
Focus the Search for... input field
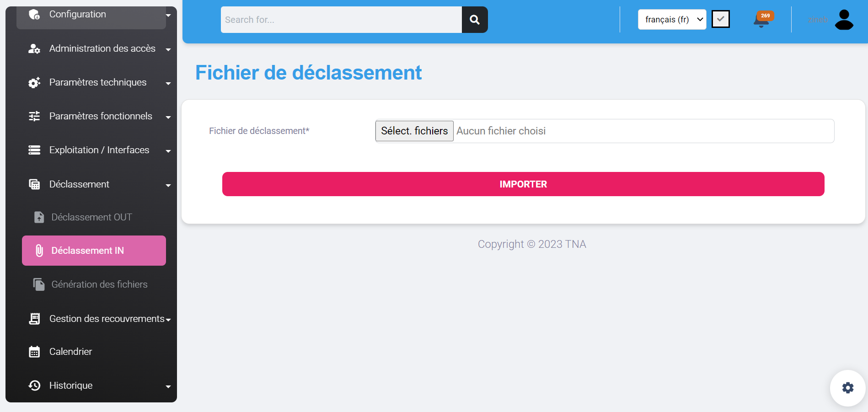point(341,20)
